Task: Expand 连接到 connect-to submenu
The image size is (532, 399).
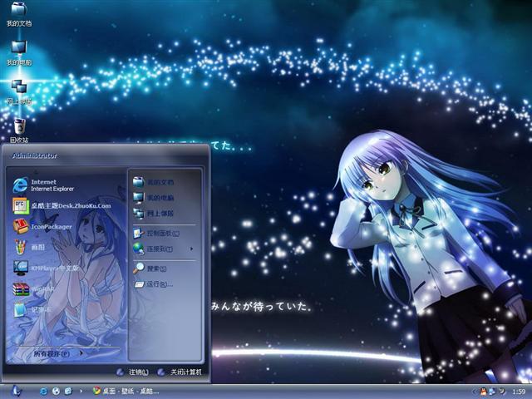Action: (x=163, y=249)
